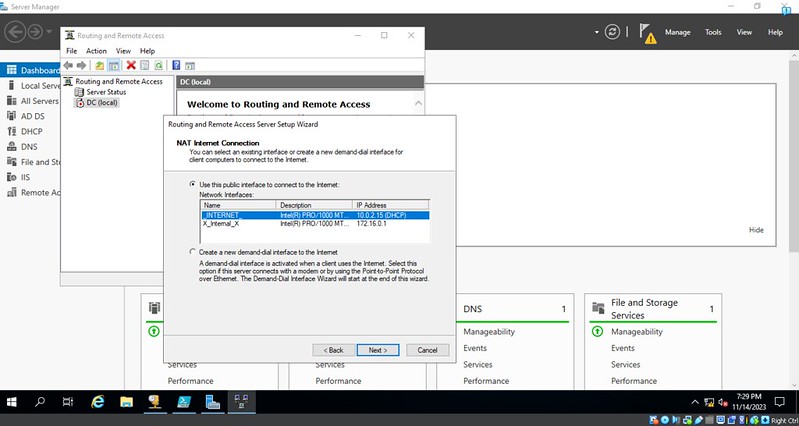Click DNS tile title
799x426 pixels.
pos(472,309)
